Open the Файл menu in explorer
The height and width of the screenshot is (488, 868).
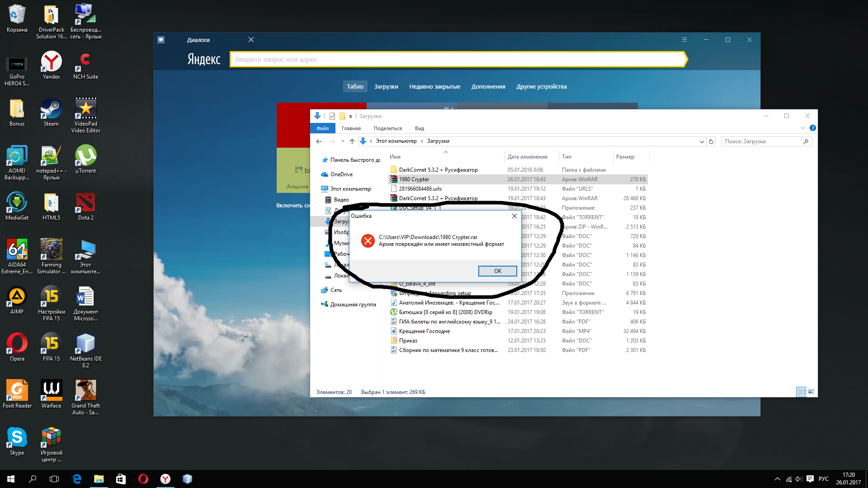click(x=322, y=128)
